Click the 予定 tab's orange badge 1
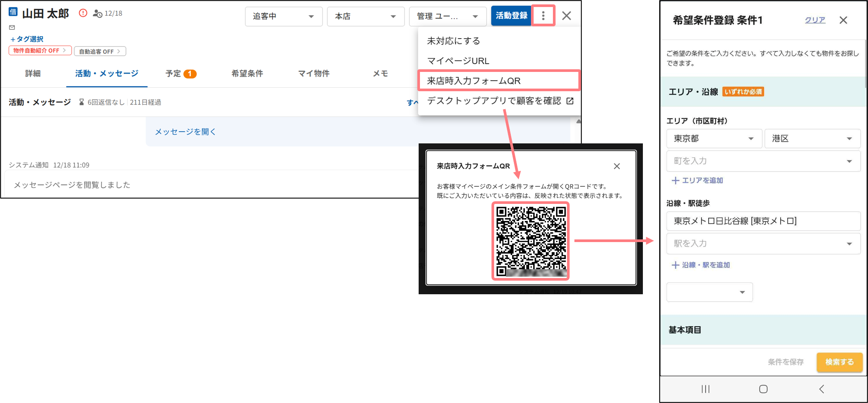The image size is (868, 403). point(190,74)
